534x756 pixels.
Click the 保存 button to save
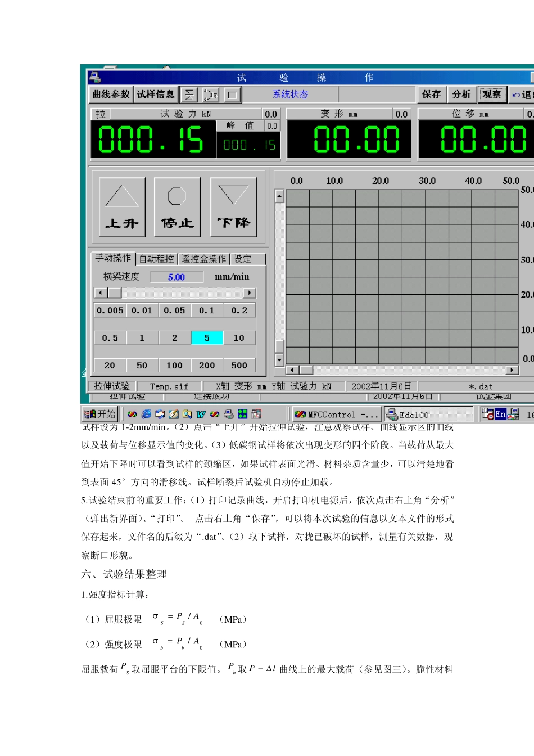pos(432,94)
